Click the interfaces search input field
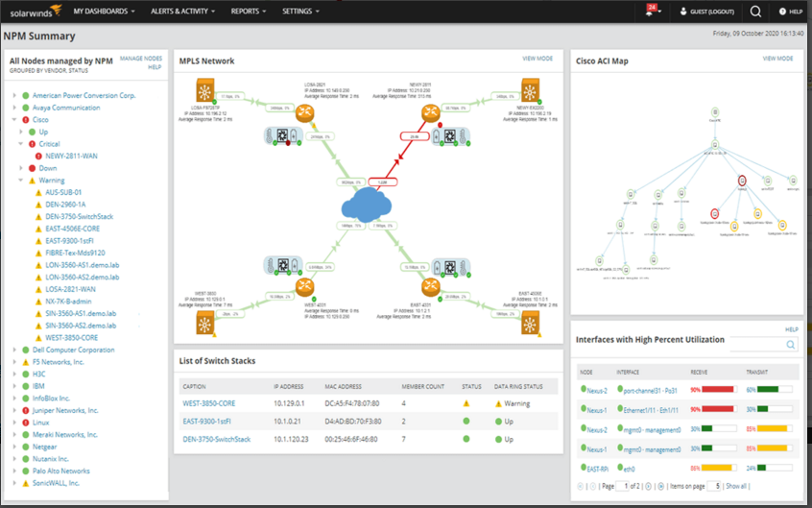 click(757, 344)
